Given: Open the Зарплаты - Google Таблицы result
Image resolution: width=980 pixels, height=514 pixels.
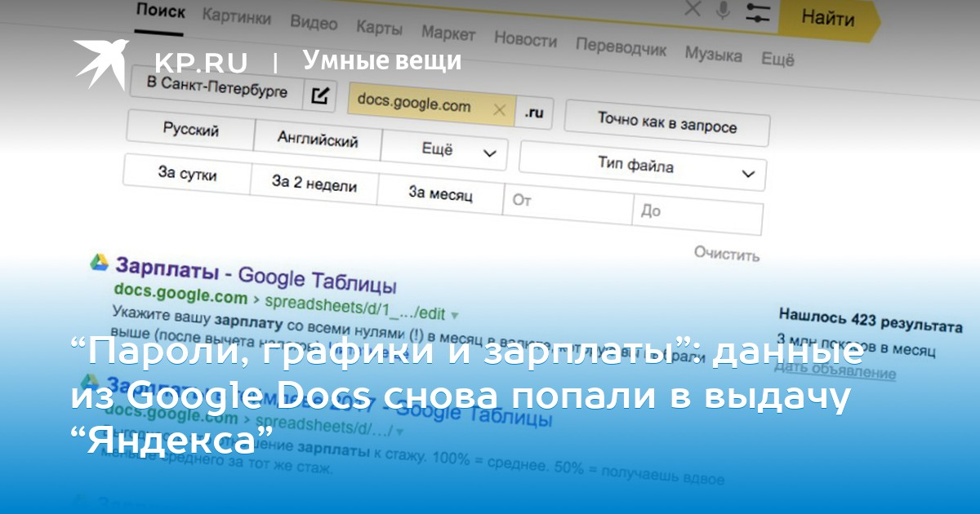Looking at the screenshot, I should (256, 275).
